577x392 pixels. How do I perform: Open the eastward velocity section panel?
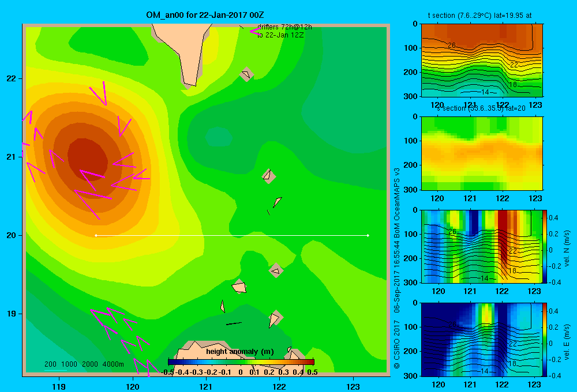(x=482, y=340)
